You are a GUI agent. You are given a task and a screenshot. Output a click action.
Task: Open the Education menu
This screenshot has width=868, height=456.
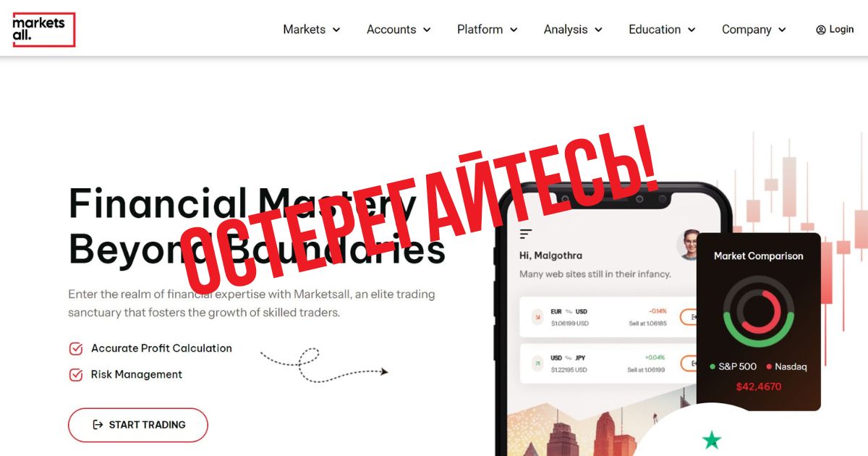[662, 30]
